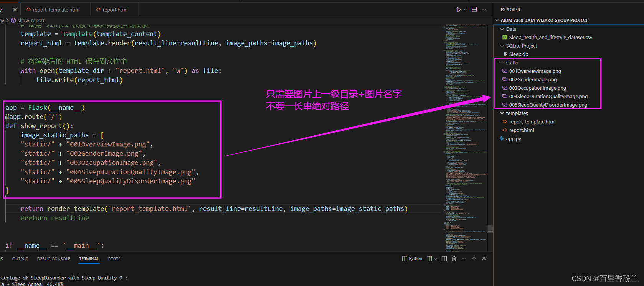This screenshot has height=286, width=644.
Task: Click the return render_template code line
Action: click(x=214, y=209)
